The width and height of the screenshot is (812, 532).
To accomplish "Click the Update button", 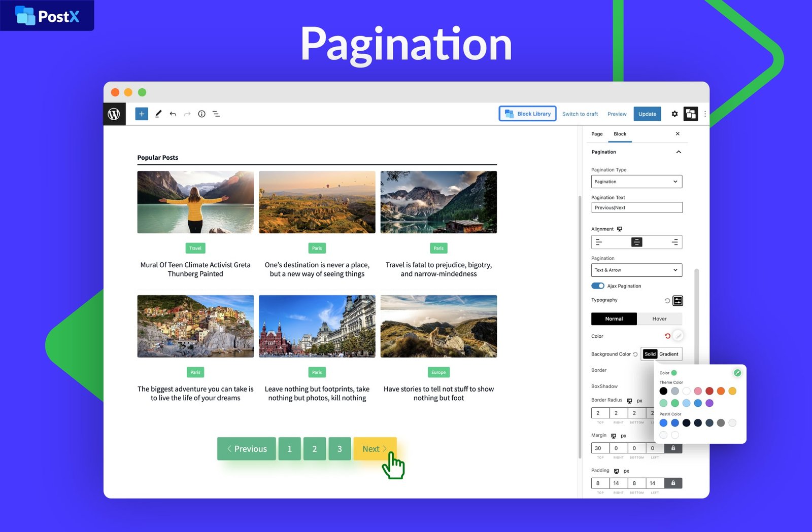I will tap(647, 114).
